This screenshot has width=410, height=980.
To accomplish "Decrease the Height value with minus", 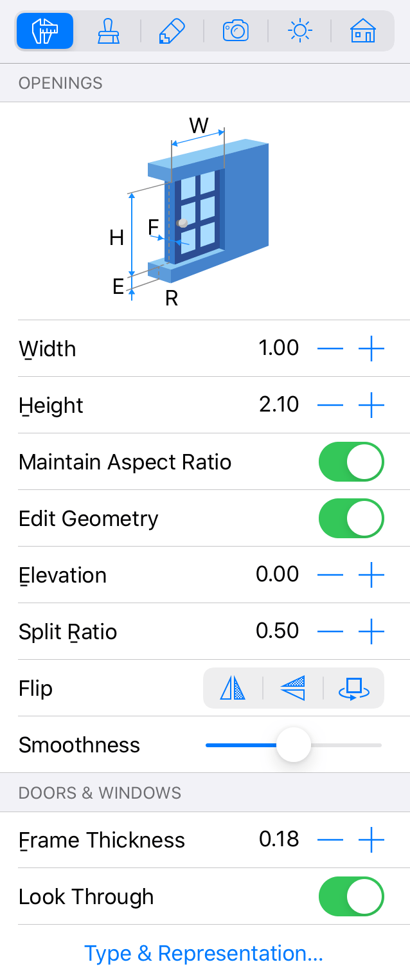I will pos(330,405).
